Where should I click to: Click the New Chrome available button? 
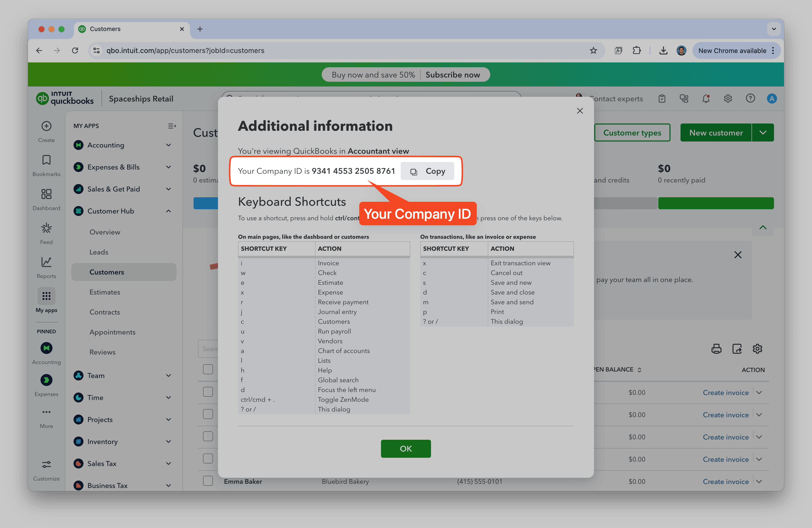coord(736,50)
